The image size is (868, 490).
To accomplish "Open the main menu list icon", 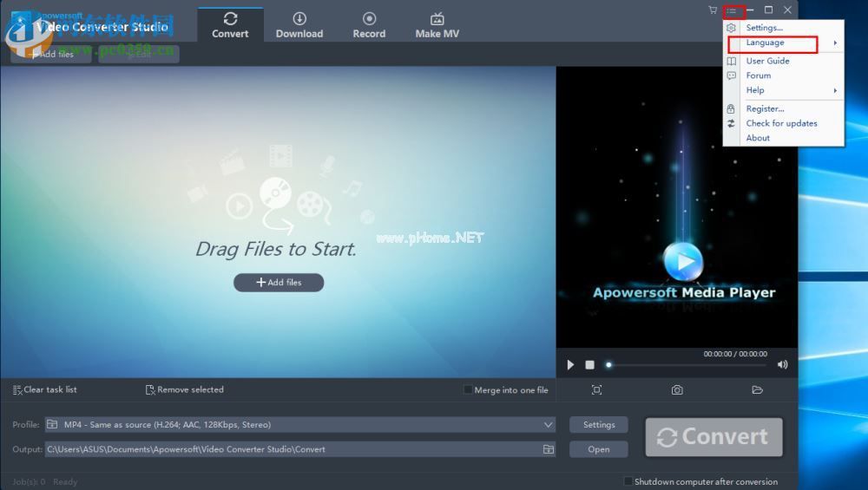I will [x=733, y=11].
